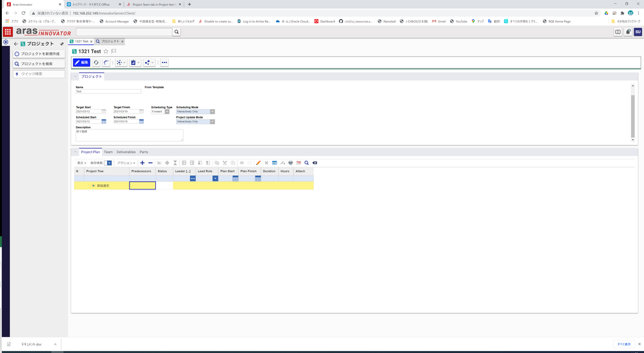This screenshot has width=644, height=353.
Task: Click the blue 編集 (Edit) button
Action: 81,62
